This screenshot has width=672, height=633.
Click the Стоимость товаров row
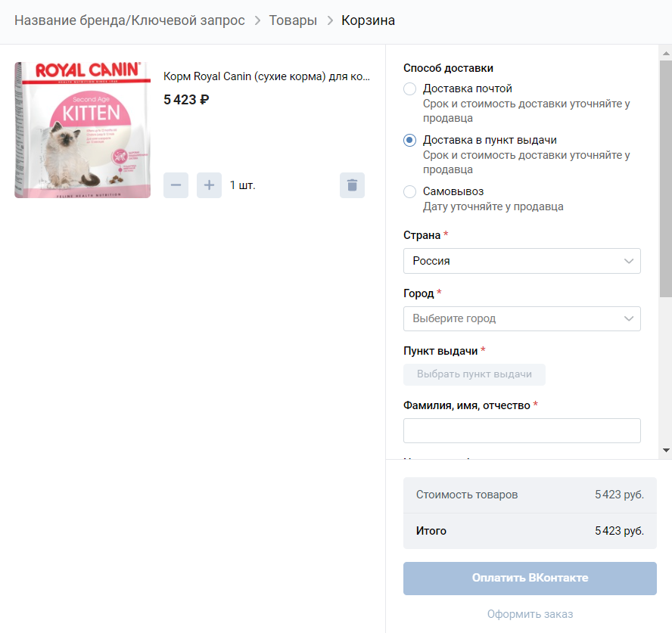(x=530, y=495)
